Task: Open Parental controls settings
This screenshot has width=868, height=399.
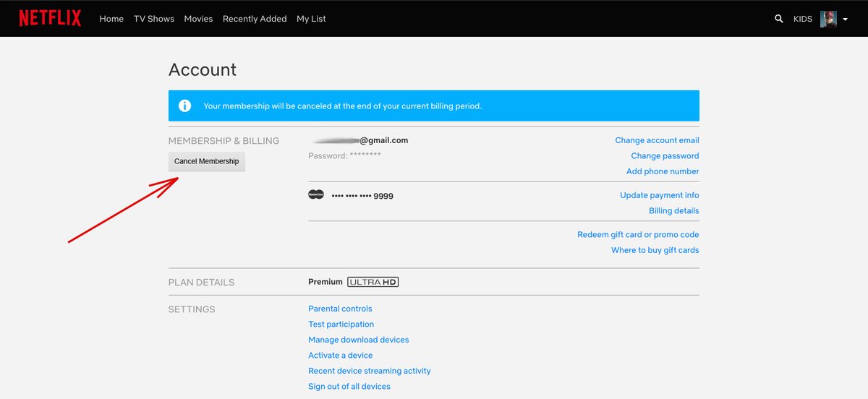Action: [340, 309]
